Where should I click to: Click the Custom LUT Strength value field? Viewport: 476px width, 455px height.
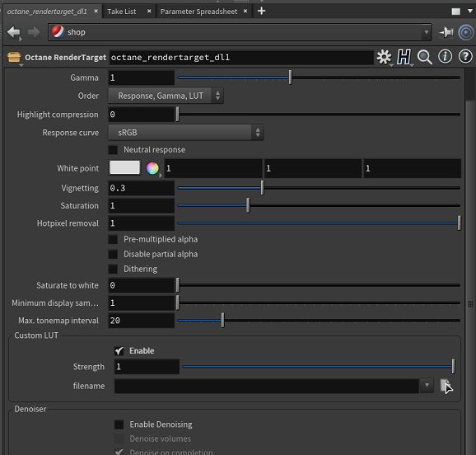[x=147, y=367]
